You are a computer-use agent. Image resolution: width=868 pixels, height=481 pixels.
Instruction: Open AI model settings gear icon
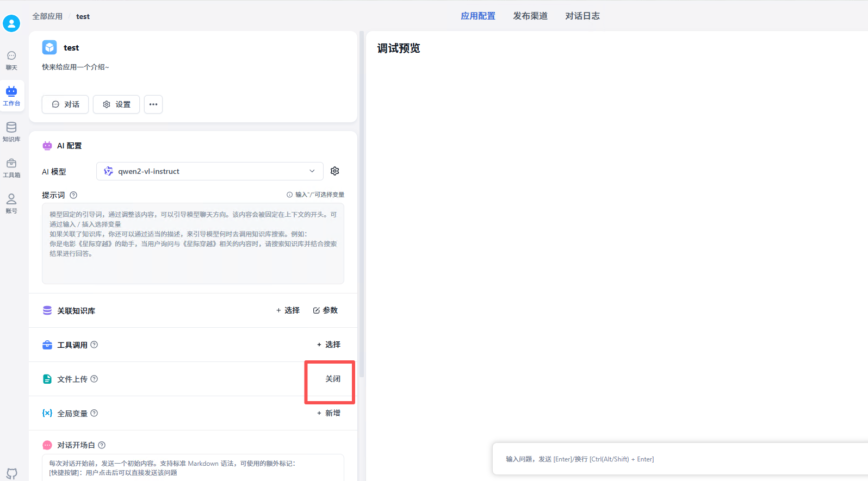click(335, 171)
